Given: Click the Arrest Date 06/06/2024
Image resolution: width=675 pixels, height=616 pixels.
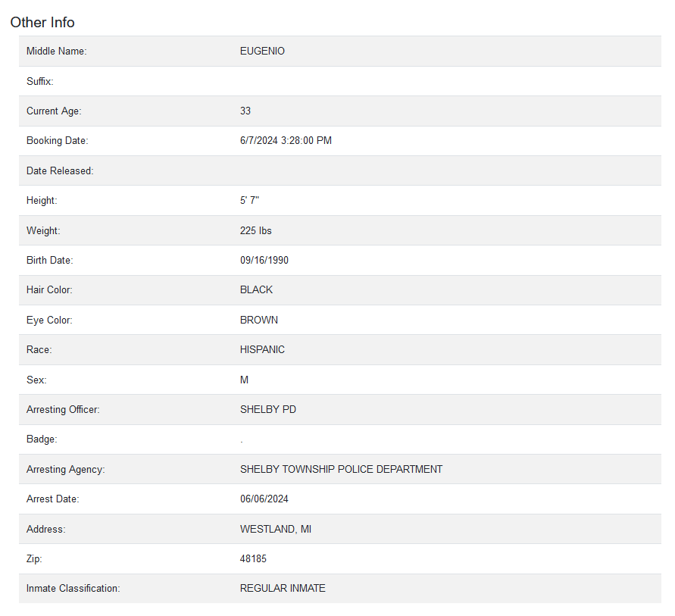Looking at the screenshot, I should coord(264,499).
